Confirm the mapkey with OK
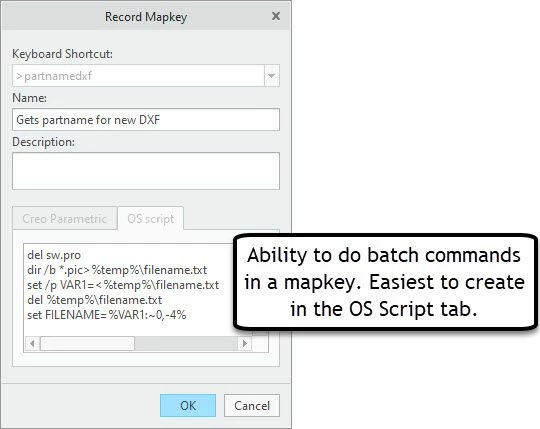 tap(188, 406)
